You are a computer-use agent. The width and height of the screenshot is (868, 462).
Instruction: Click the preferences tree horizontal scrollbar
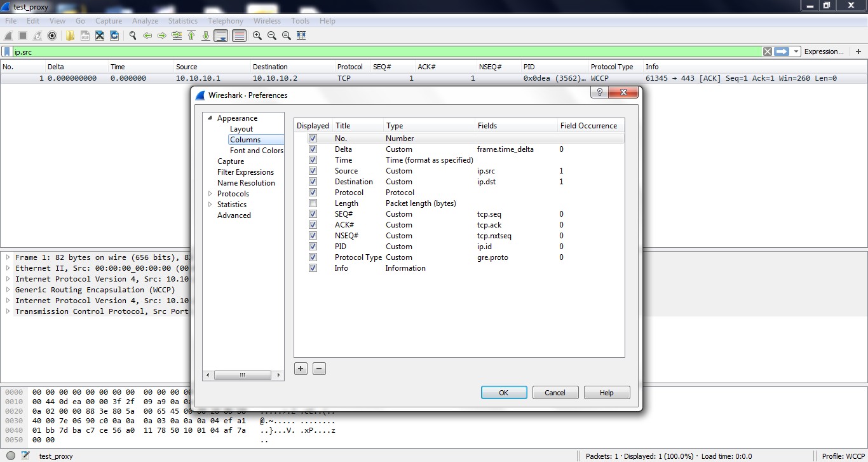(x=243, y=376)
